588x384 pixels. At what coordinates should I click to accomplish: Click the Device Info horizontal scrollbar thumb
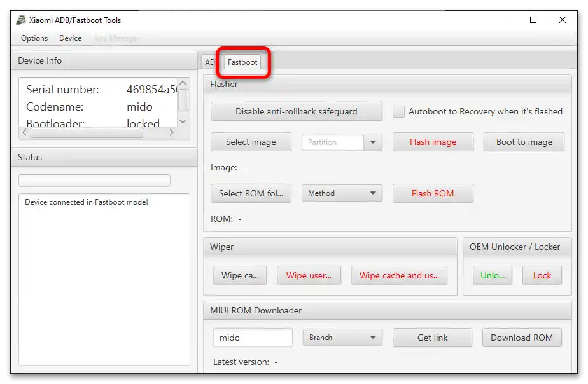pyautogui.click(x=87, y=133)
